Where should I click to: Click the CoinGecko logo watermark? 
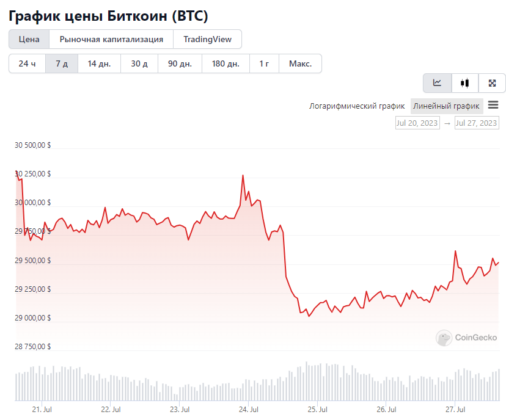click(466, 338)
